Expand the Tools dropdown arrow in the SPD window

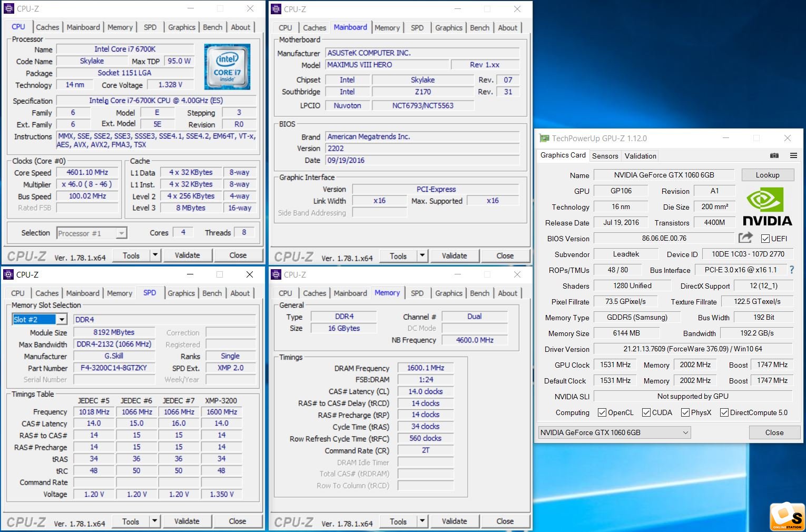(154, 521)
